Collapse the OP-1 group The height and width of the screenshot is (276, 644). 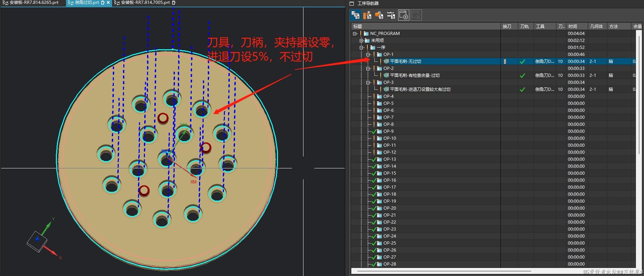click(368, 55)
